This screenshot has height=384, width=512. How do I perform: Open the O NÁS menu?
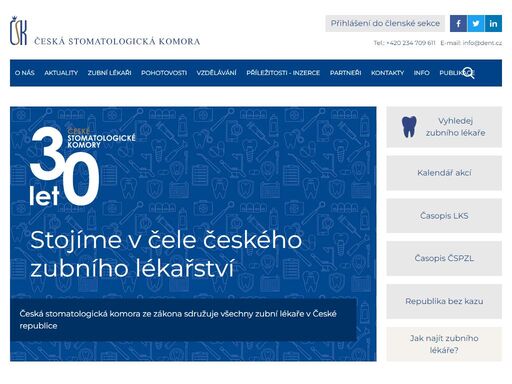[x=25, y=73]
